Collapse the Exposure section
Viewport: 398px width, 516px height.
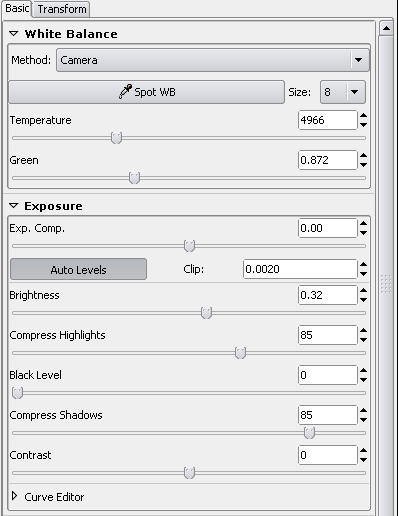pos(14,206)
